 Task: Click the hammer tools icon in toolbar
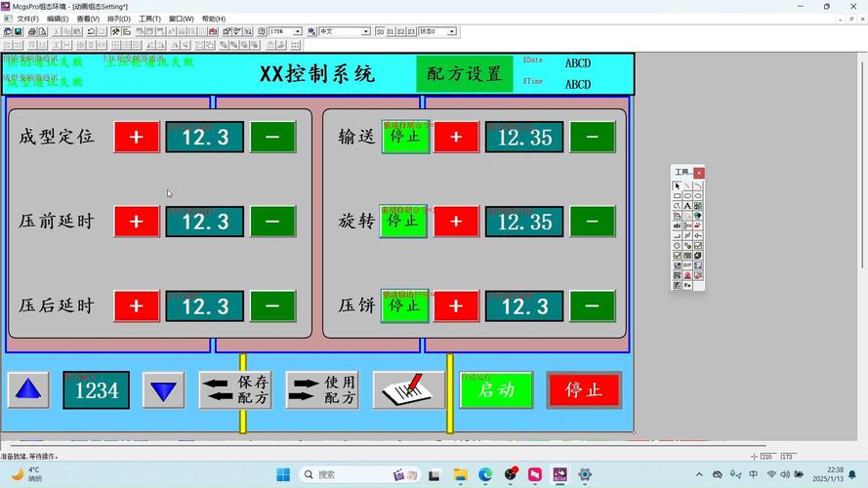[x=115, y=31]
